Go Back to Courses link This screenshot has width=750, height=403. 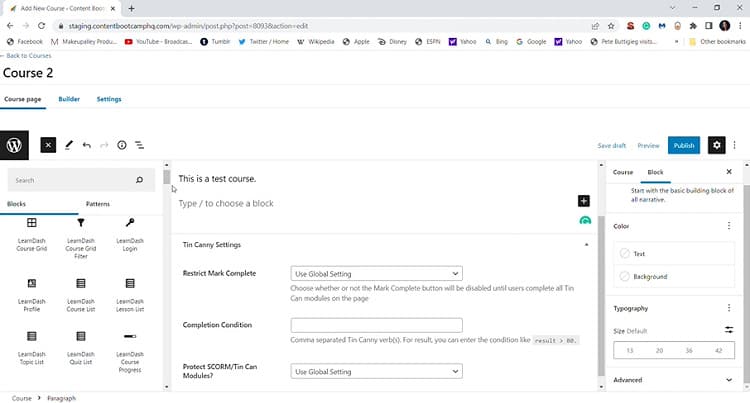click(x=26, y=55)
